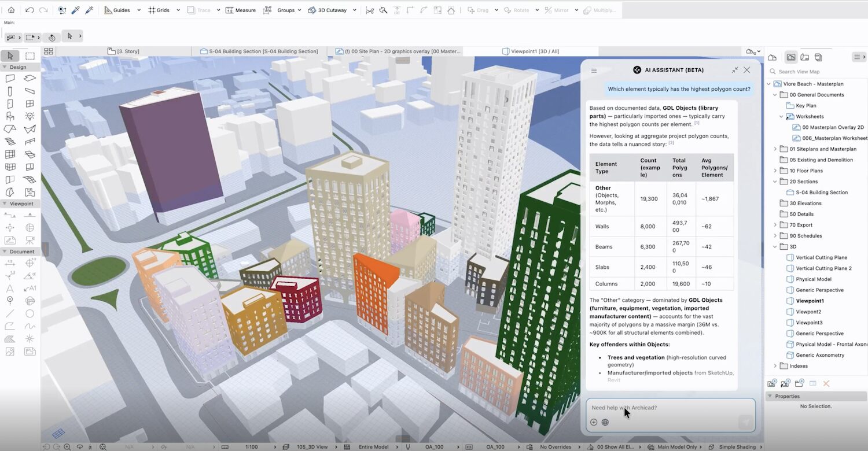Select the Wall tool in the Design toolbox

coord(10,78)
